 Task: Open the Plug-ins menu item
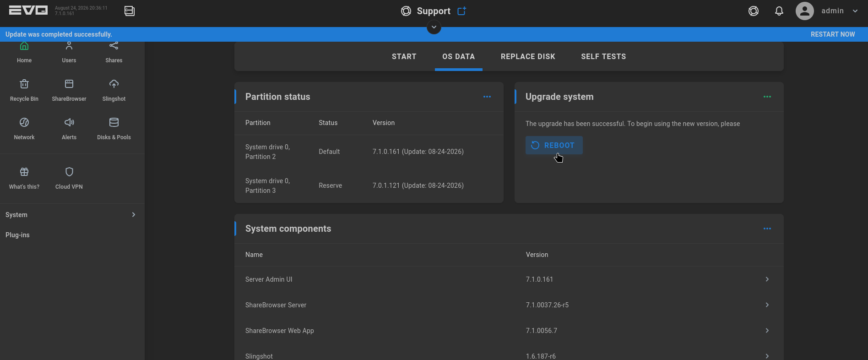click(x=72, y=235)
